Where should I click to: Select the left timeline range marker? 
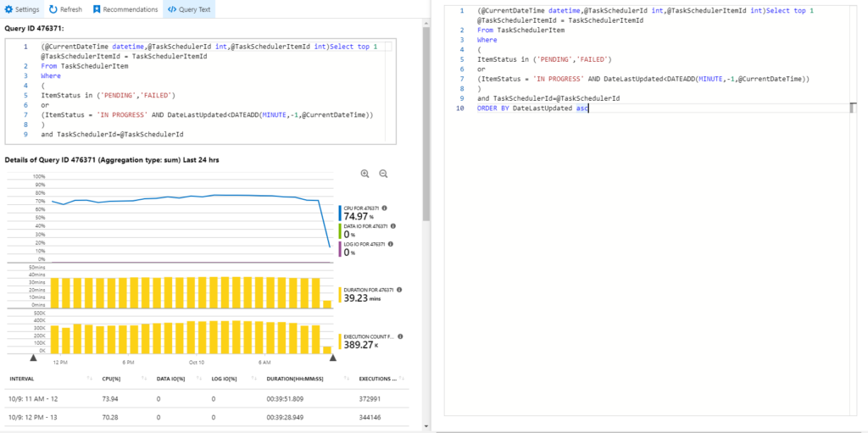[33, 358]
